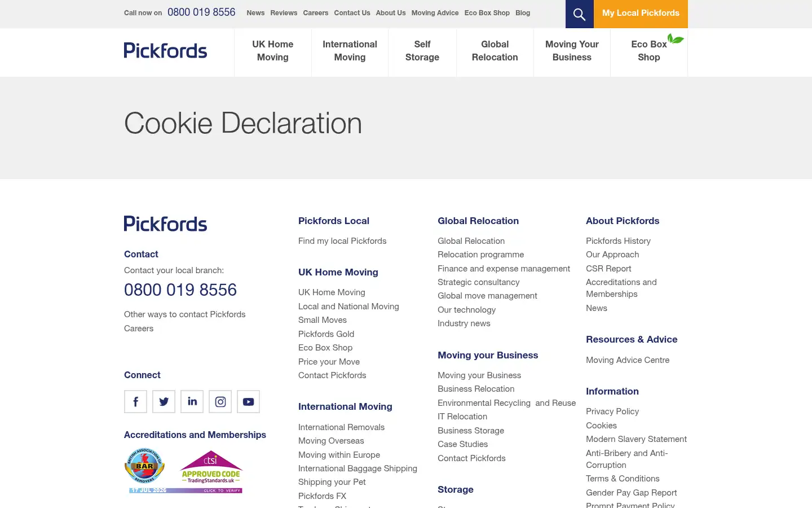Open Finance and expense management
Viewport: 812px width, 508px height.
504,269
